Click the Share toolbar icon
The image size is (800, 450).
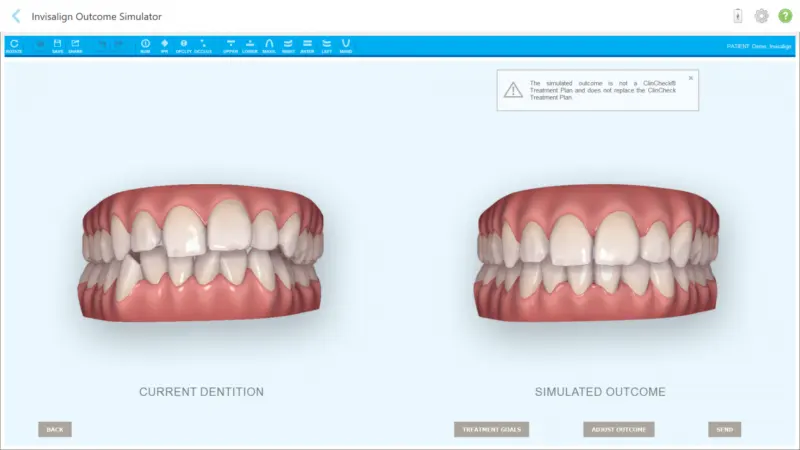click(x=75, y=45)
